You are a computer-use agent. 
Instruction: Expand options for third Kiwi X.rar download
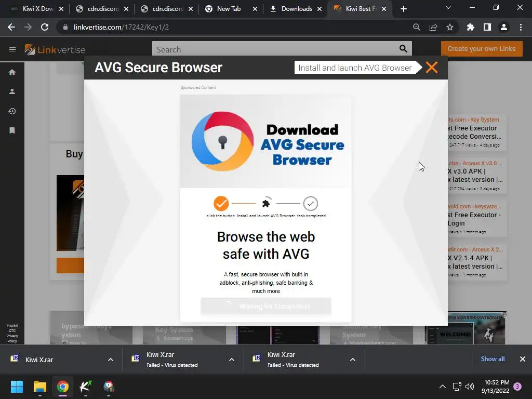pos(353,360)
